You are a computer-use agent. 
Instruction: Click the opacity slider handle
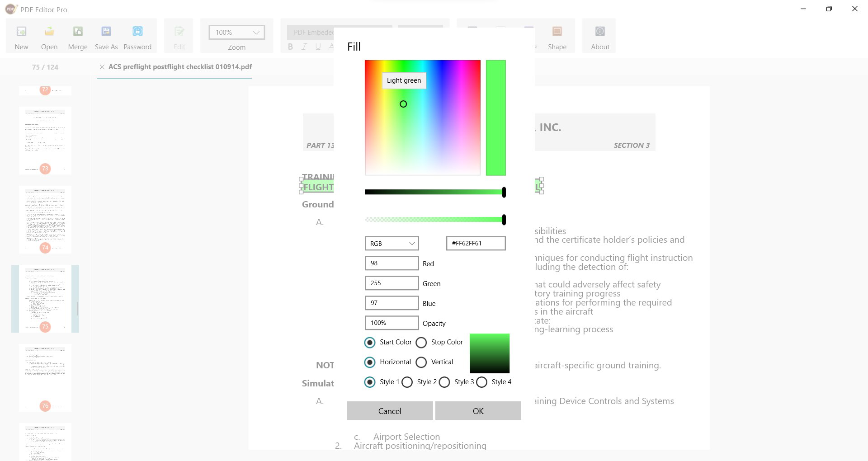504,220
